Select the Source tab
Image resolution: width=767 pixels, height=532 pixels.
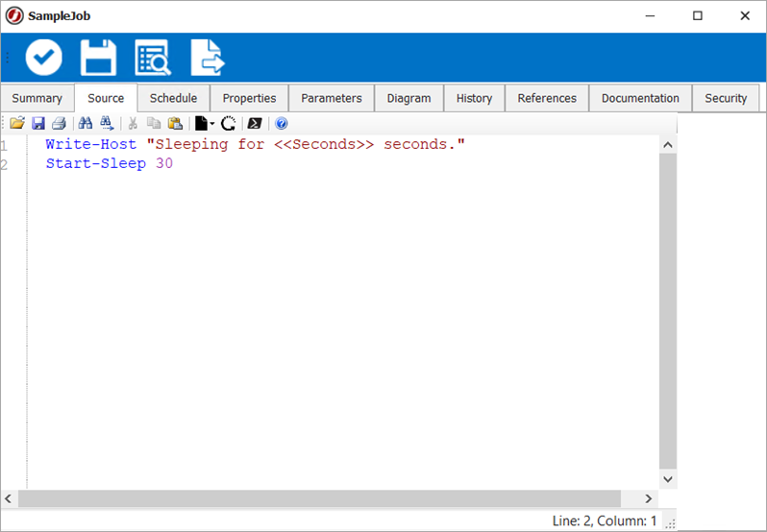106,98
